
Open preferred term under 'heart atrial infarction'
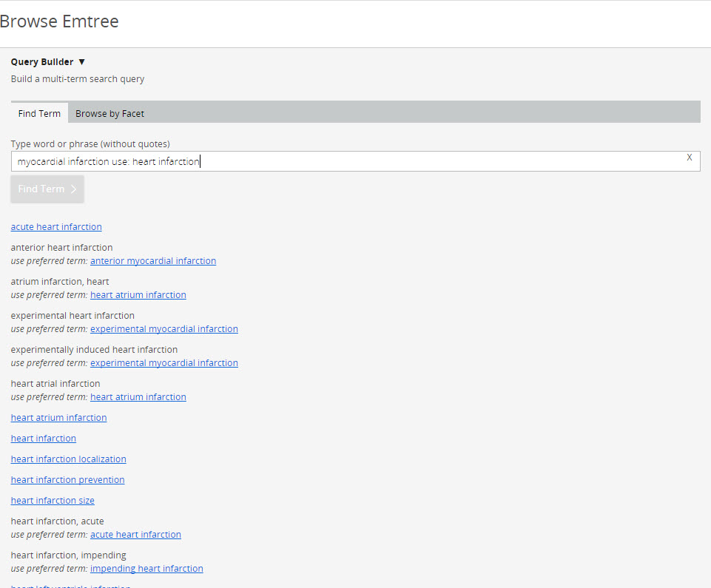coord(138,397)
